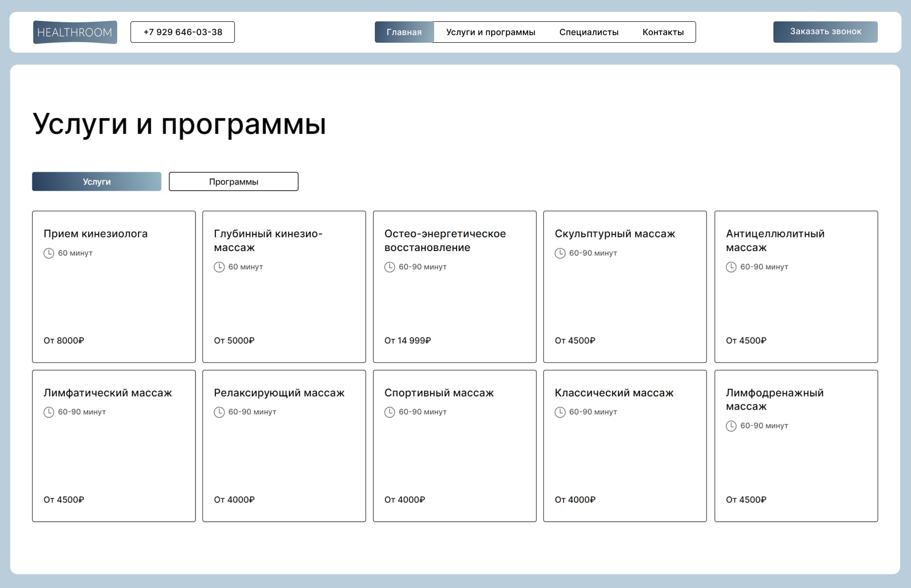Click clock icon on Скульптурный массаж card

pos(560,253)
